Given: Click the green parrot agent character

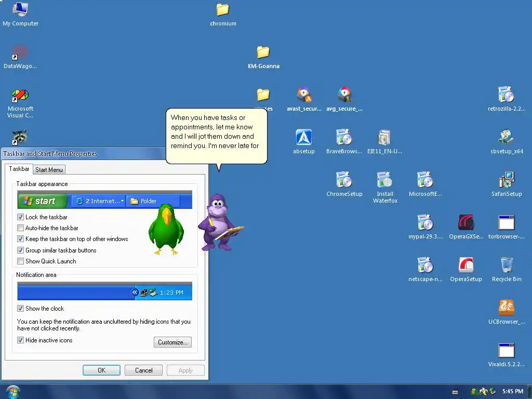Looking at the screenshot, I should [x=166, y=229].
